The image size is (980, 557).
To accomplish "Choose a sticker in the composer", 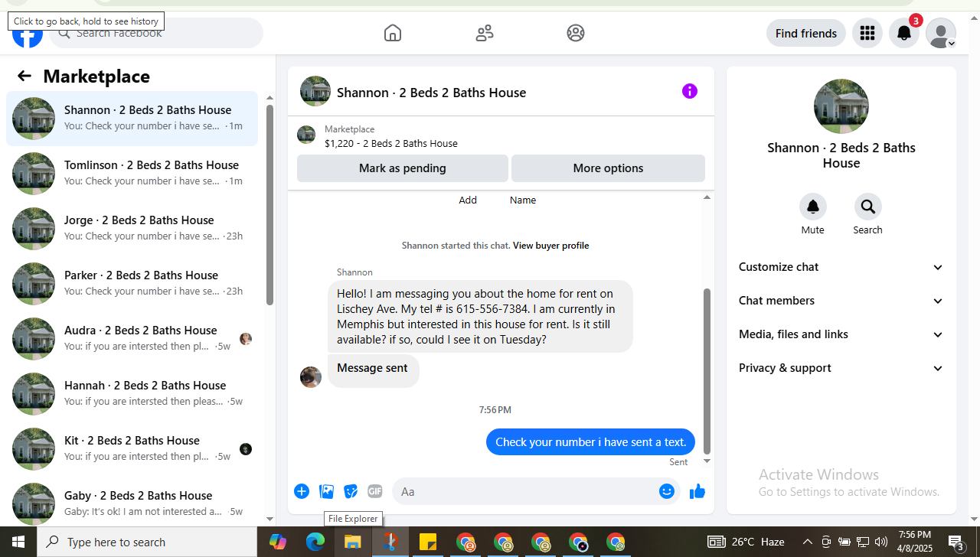I will (351, 491).
